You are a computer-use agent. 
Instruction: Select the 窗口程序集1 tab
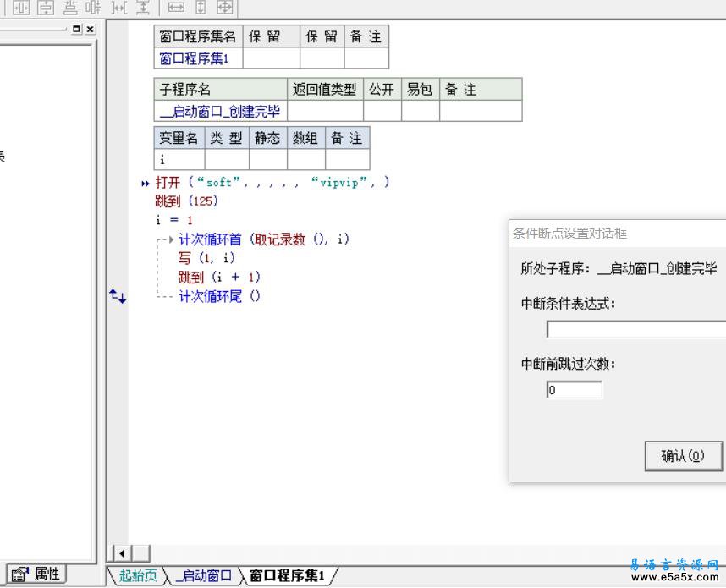tap(287, 575)
